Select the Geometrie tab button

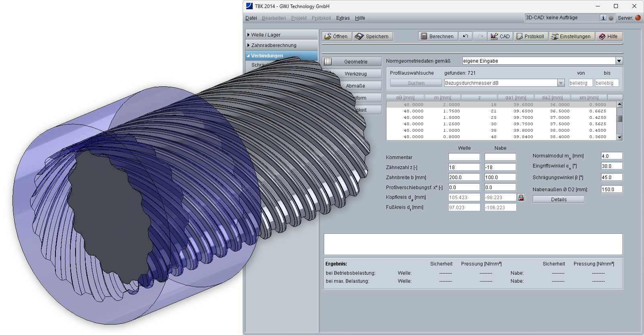point(352,62)
